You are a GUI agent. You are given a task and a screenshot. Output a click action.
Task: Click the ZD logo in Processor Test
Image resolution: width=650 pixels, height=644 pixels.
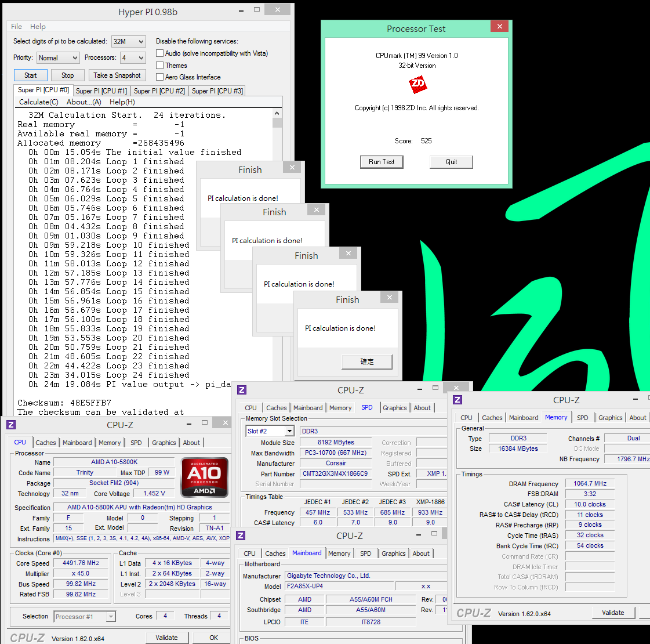pos(417,85)
